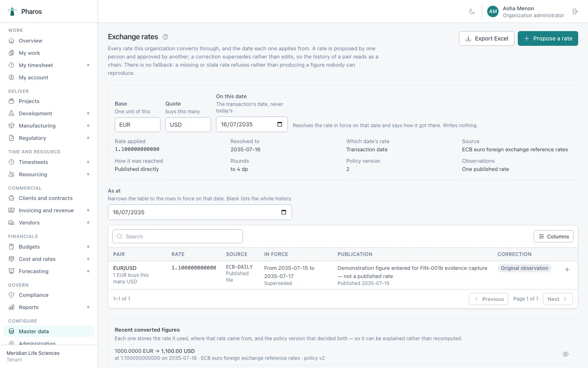Open the Exchange rates help icon

click(x=165, y=37)
